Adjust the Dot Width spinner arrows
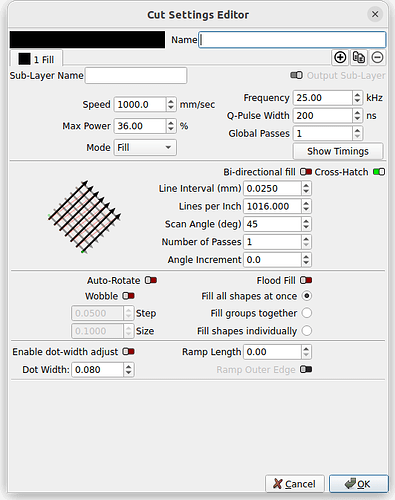The width and height of the screenshot is (395, 500). click(x=129, y=370)
